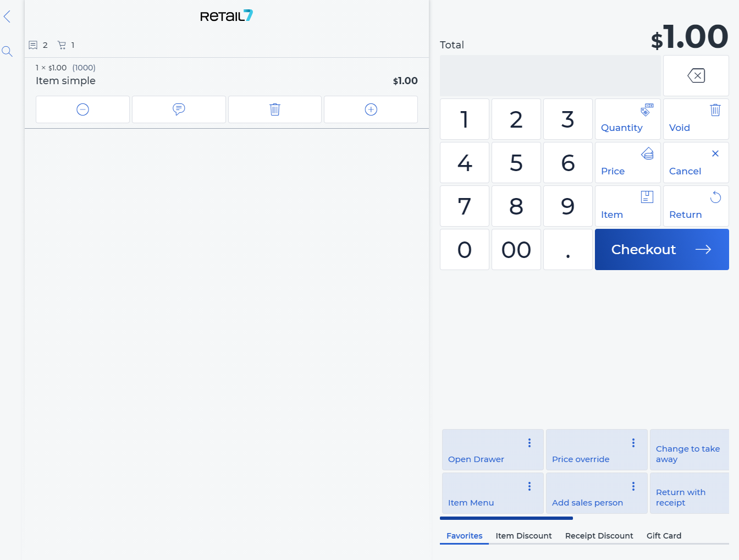
Task: Proceed with the Checkout button
Action: (x=662, y=249)
